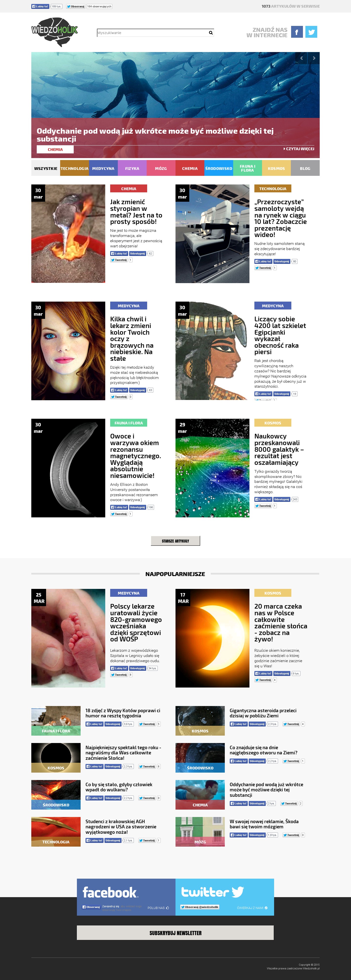This screenshot has height=980, width=351.
Task: Select the Technologia category tab
Action: pos(74,168)
